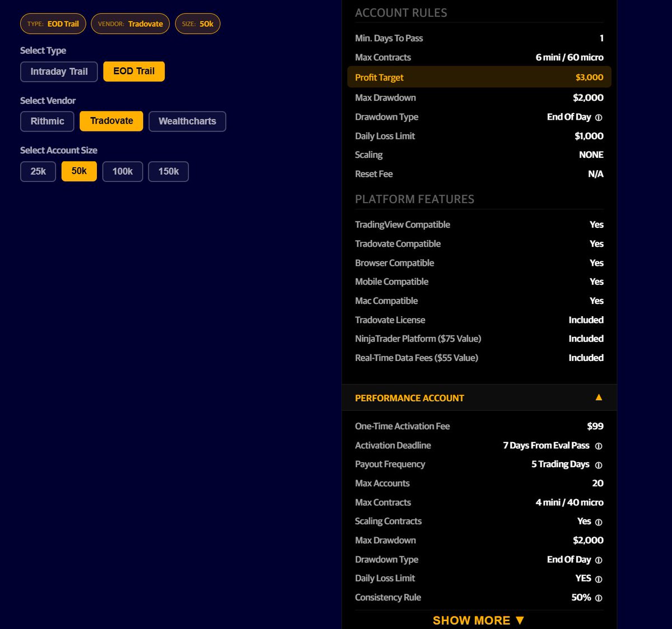Click the PLATFORM FEATURES heading
The height and width of the screenshot is (629, 672).
click(414, 199)
